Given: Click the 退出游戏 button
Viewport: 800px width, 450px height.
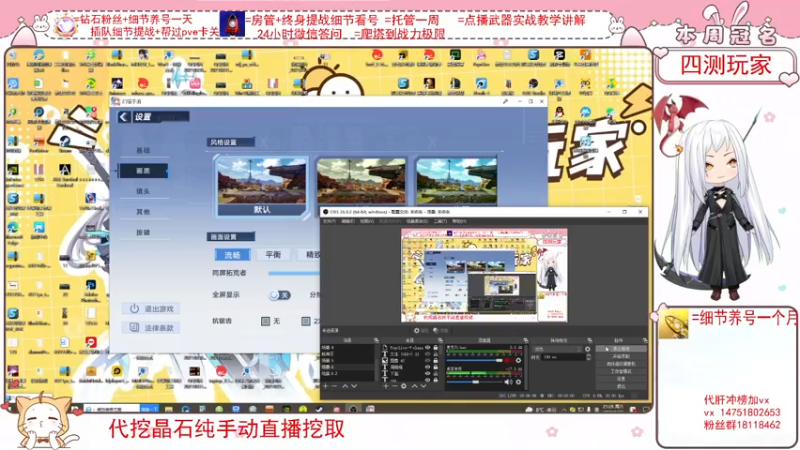Looking at the screenshot, I should [151, 309].
